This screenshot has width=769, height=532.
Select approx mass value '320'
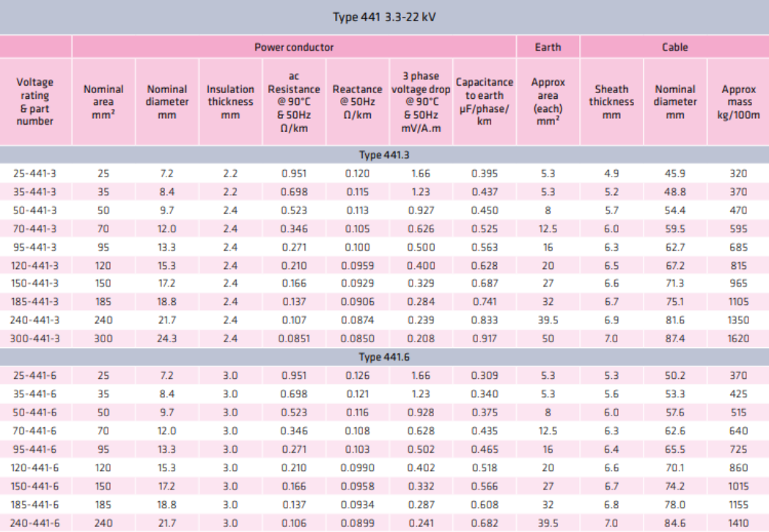[739, 174]
